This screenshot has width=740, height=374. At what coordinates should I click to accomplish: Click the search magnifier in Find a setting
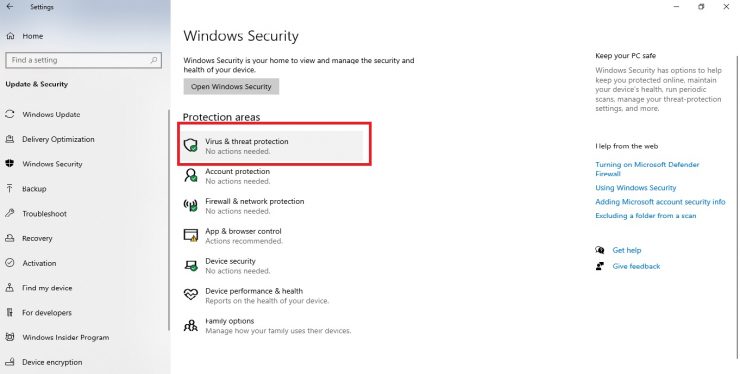[x=153, y=60]
